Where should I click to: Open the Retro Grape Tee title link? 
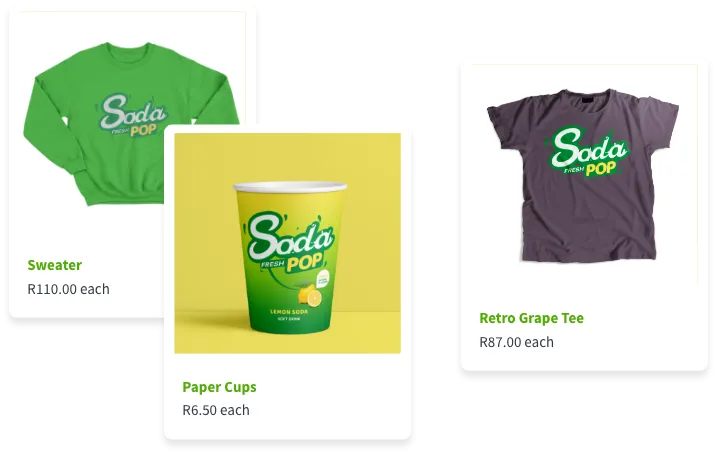(531, 318)
